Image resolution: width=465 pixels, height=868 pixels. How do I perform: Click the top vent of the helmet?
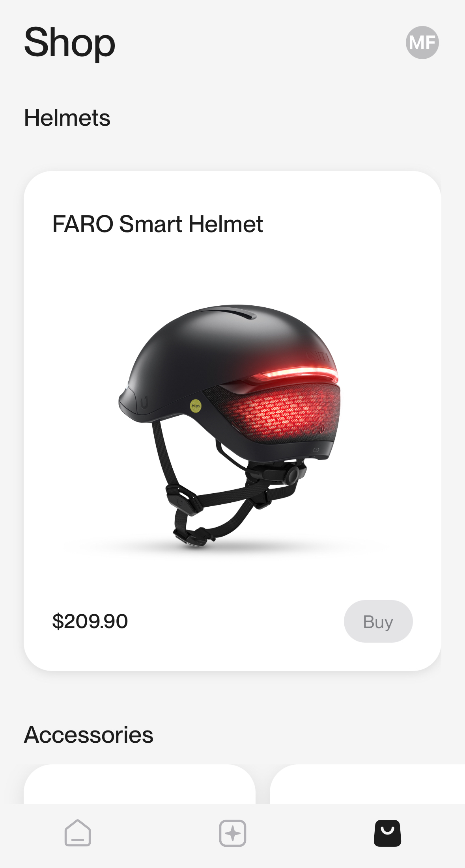coord(231,313)
